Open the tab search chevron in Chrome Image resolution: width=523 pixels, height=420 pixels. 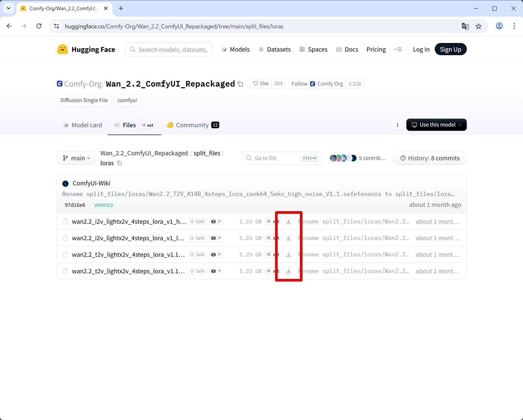9,8
